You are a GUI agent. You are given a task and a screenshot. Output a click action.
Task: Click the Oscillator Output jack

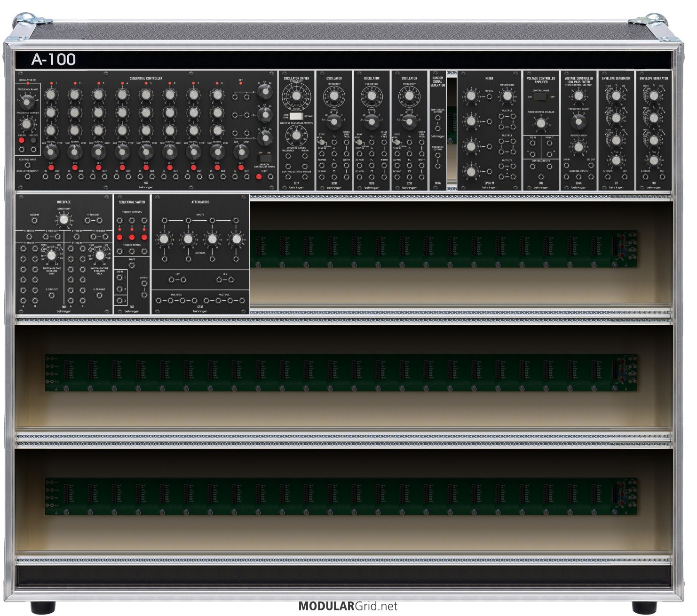pyautogui.click(x=28, y=177)
